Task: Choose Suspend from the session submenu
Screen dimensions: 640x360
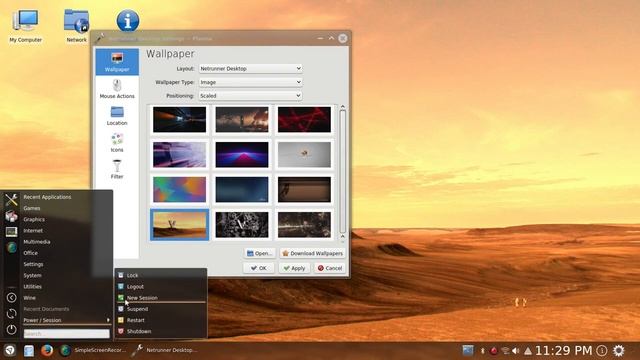Action: coord(160,309)
